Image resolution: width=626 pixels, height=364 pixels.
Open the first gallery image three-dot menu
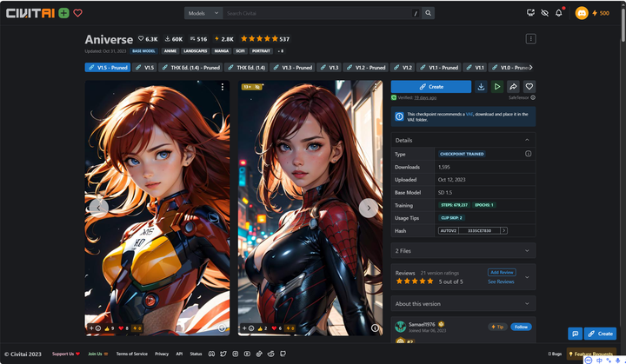click(223, 87)
